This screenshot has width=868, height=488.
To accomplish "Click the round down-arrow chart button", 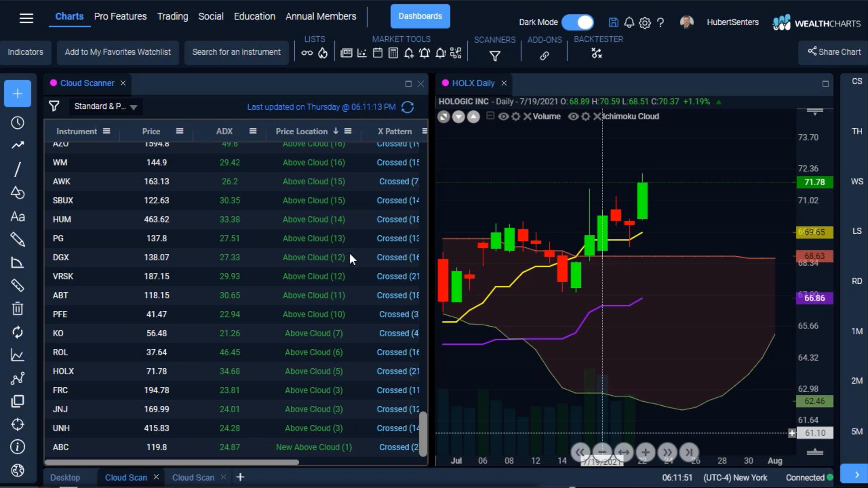I will pyautogui.click(x=458, y=117).
